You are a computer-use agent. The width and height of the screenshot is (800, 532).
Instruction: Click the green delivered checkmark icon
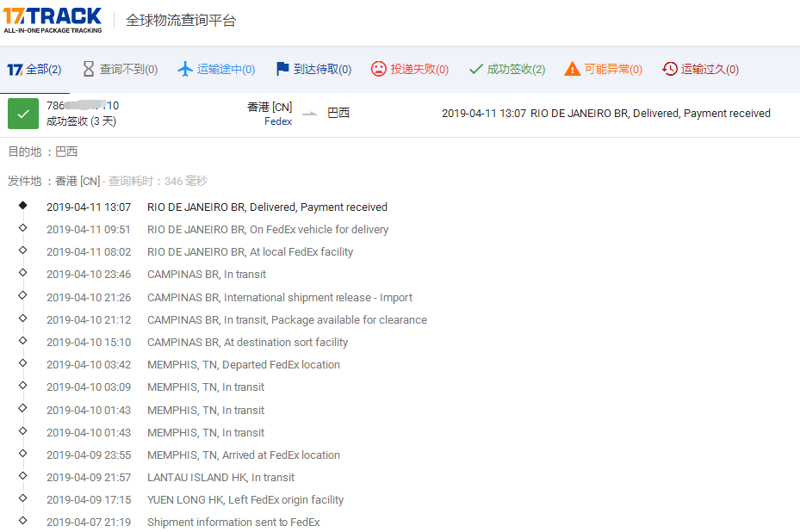tap(22, 113)
